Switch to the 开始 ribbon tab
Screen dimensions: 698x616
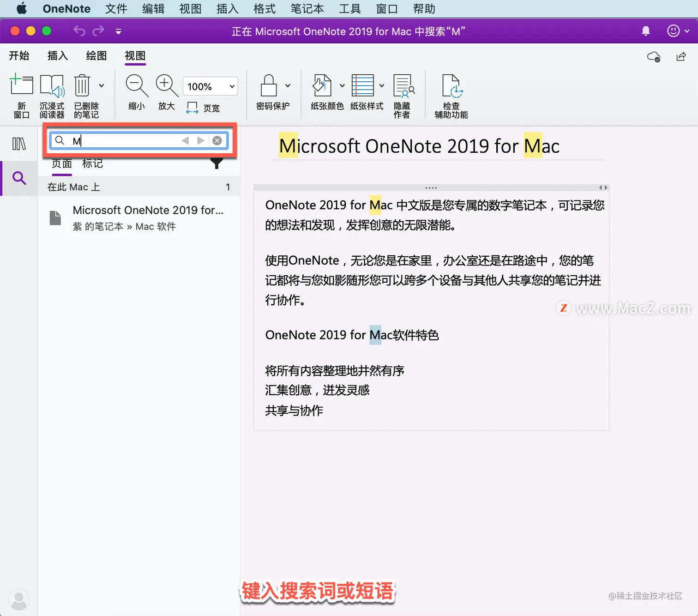[x=19, y=56]
